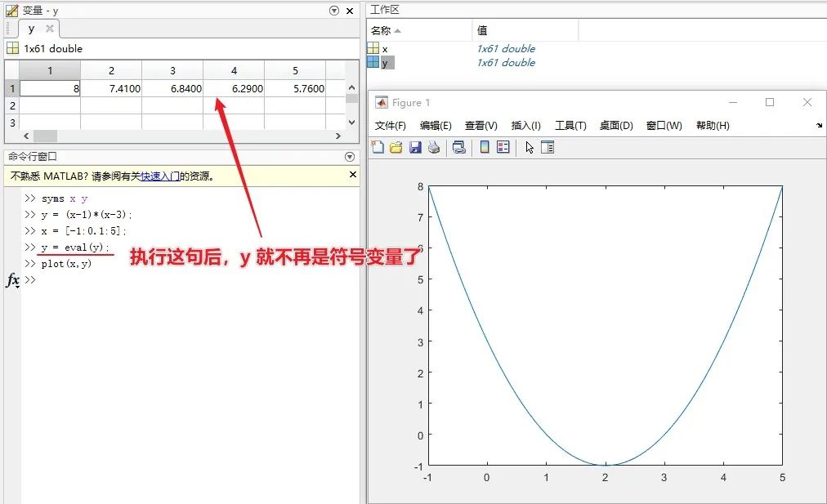Save the figure using the Save icon
The image size is (827, 504).
(x=417, y=147)
